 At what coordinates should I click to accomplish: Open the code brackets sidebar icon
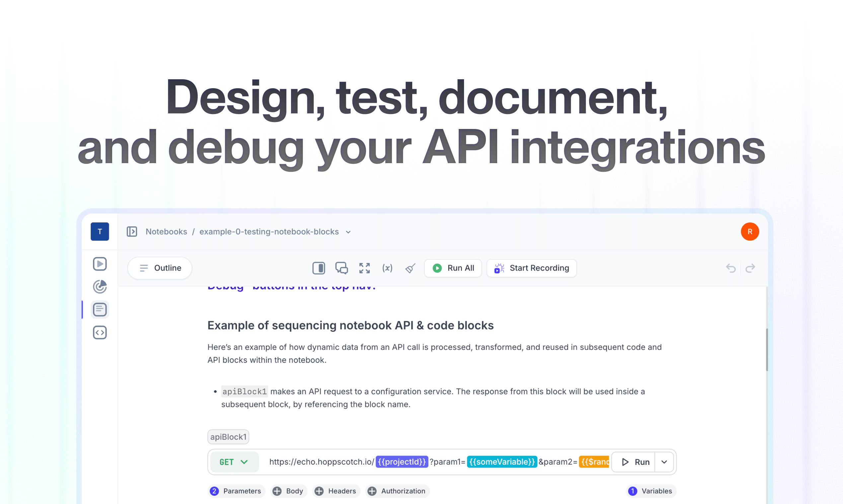[x=100, y=333]
